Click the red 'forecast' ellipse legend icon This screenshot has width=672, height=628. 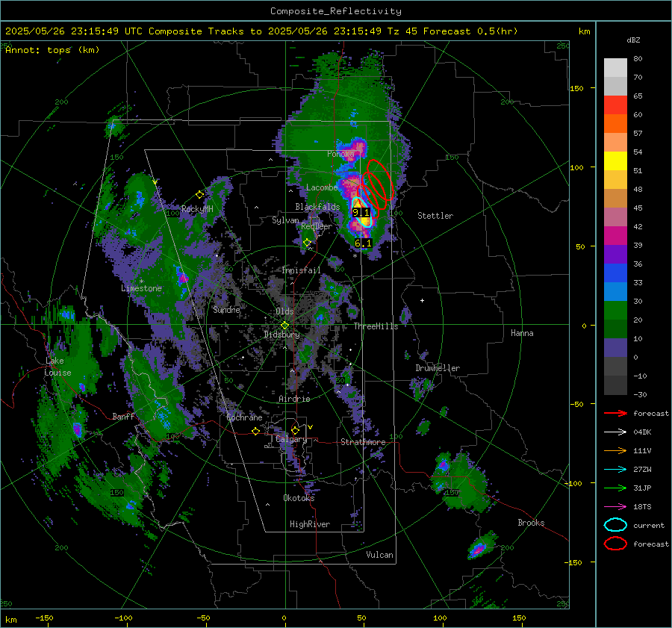click(x=615, y=544)
